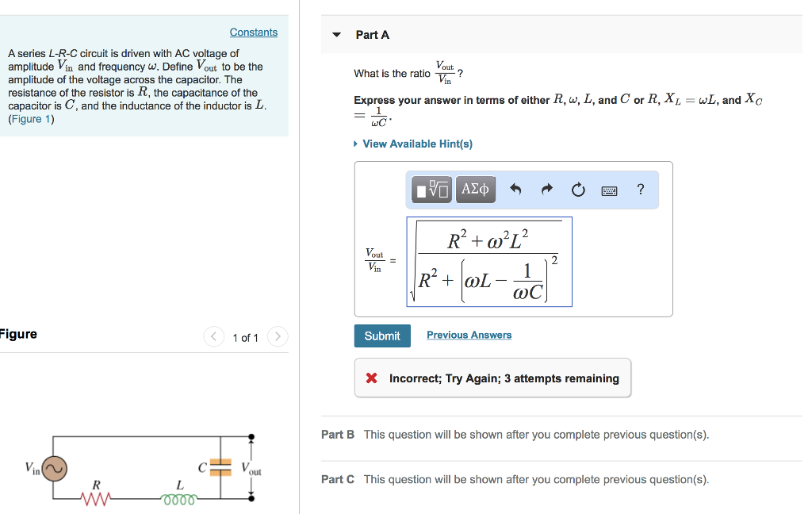This screenshot has width=812, height=514.
Task: Collapse the Part A section triangle
Action: (x=337, y=35)
